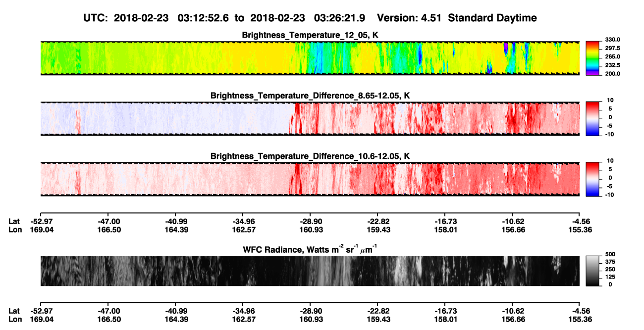Select the Brightness_Temperature_12_05 image strip

point(310,58)
